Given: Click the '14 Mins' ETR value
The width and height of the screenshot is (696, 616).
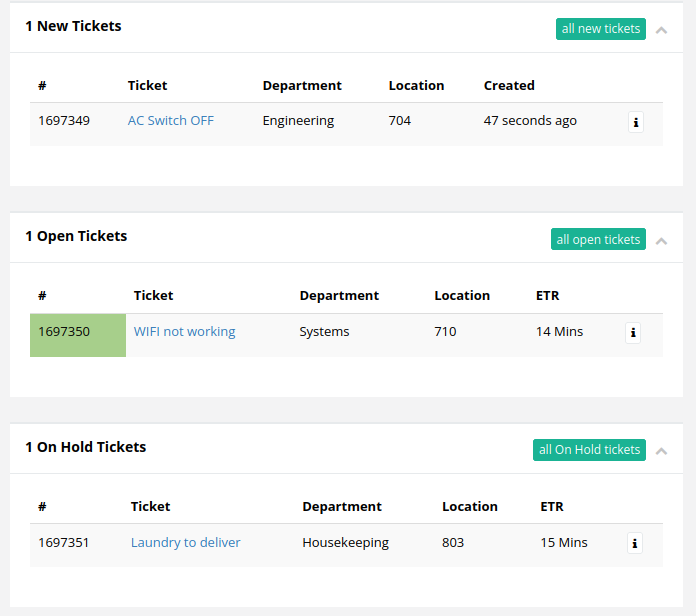Looking at the screenshot, I should [x=559, y=332].
